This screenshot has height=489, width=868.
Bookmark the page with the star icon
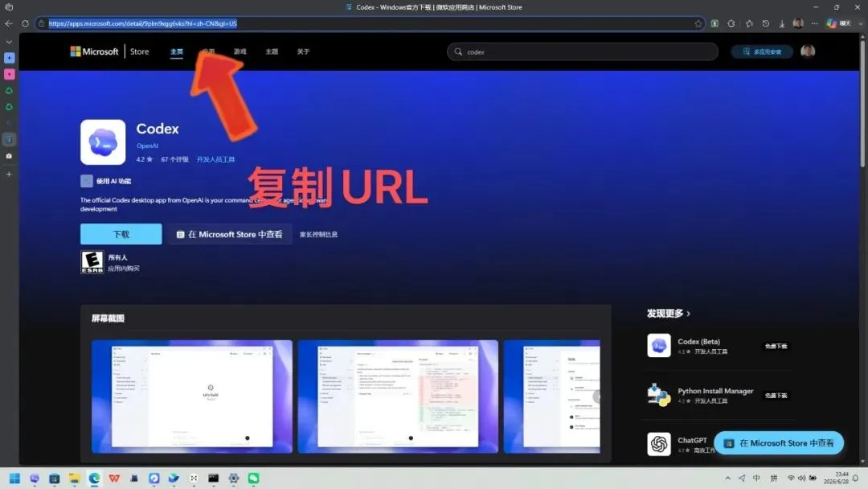[x=698, y=23]
